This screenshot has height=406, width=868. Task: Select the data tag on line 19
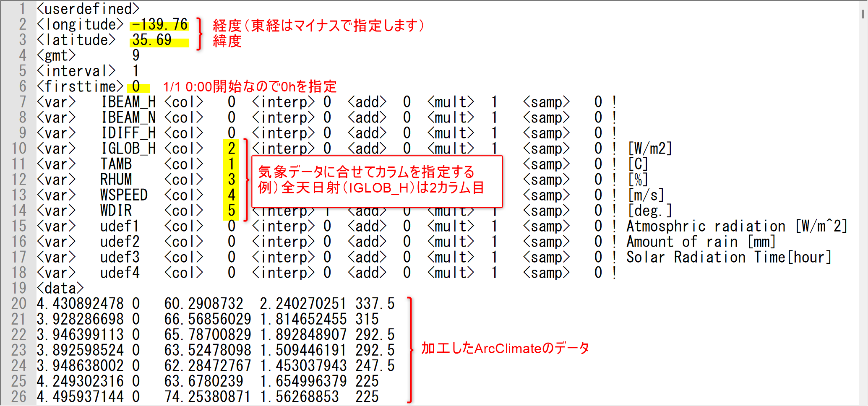coord(60,288)
